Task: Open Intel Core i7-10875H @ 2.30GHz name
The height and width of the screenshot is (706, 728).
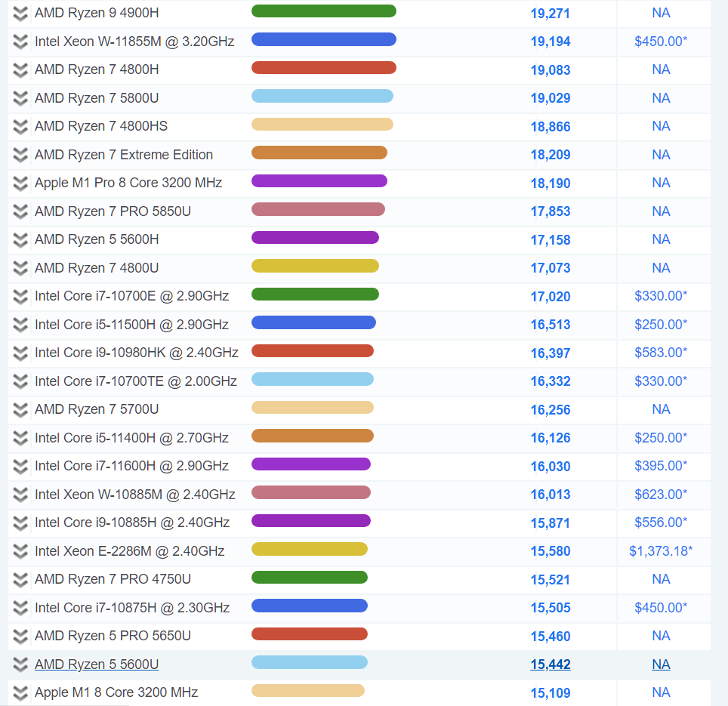Action: pyautogui.click(x=132, y=608)
